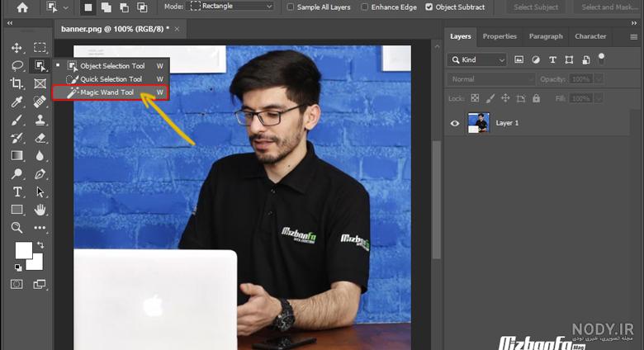Select the Zoom tool
Screen dimensions: 644x350
[17, 228]
